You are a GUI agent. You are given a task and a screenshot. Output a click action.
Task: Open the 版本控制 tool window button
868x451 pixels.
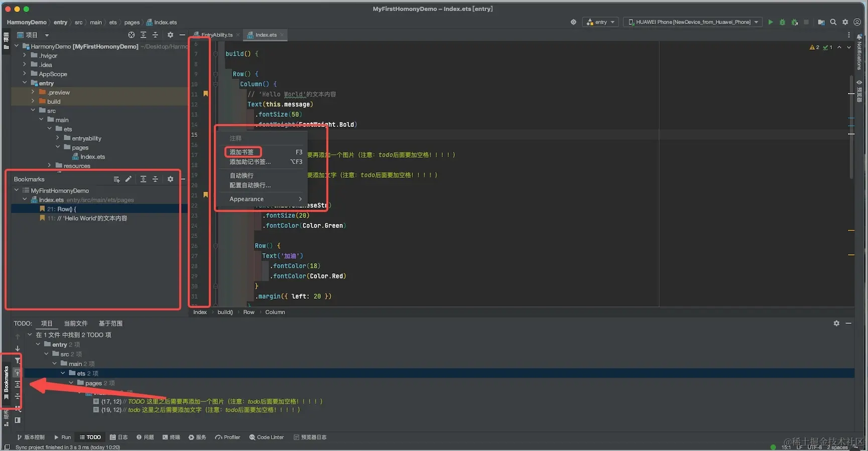(x=31, y=437)
